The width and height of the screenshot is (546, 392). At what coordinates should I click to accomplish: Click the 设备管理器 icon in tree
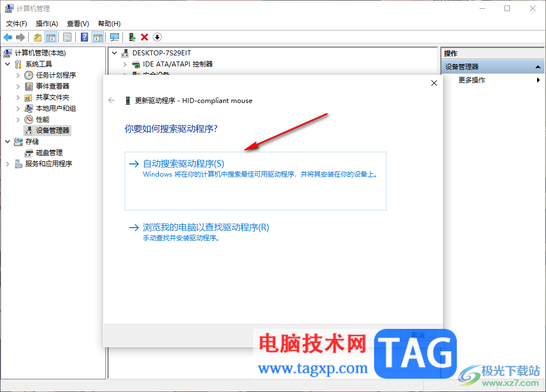coord(29,131)
